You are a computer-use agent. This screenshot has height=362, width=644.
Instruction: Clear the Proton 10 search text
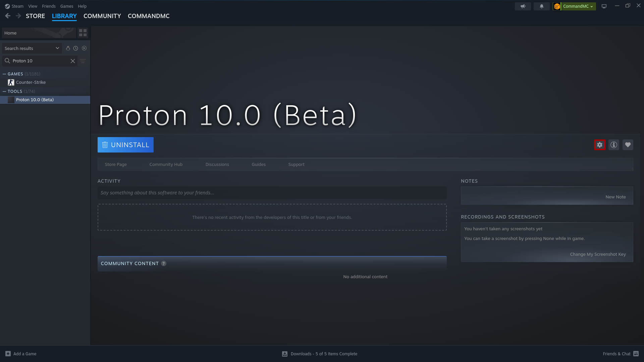[72, 61]
